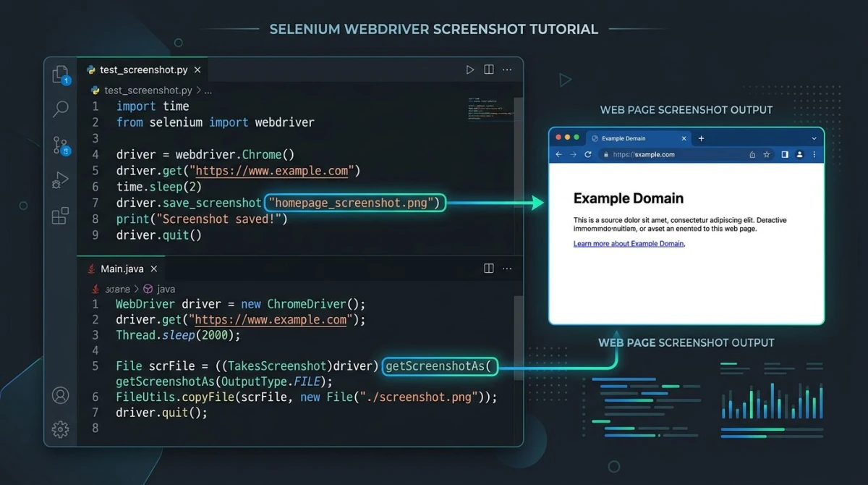Image resolution: width=868 pixels, height=485 pixels.
Task: Click "driver.quit();" in Main.java
Action: tap(161, 413)
